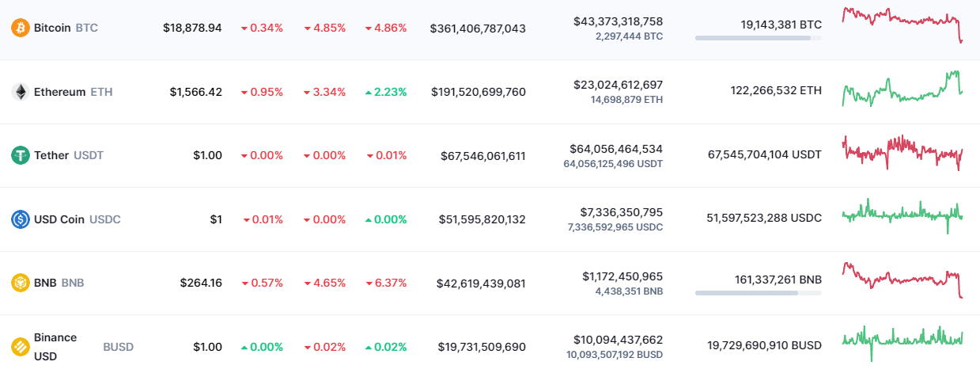
Task: Click the Bitcoin coin logo icon
Action: (20, 28)
